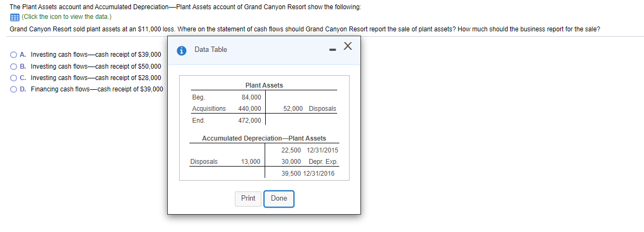This screenshot has height=232, width=644.
Task: Click the ending balance 472,000
Action: (x=249, y=120)
